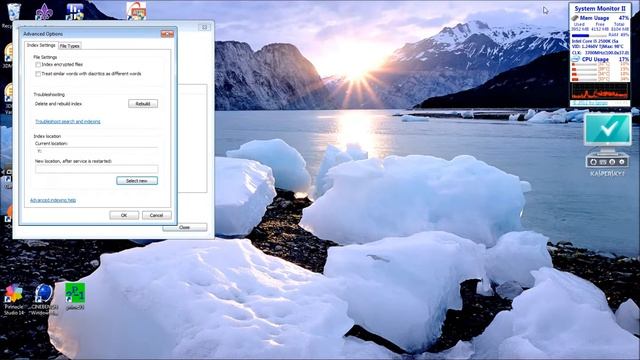Screen dimensions: 640x360
Task: Click the New location input field
Action: tap(96, 169)
